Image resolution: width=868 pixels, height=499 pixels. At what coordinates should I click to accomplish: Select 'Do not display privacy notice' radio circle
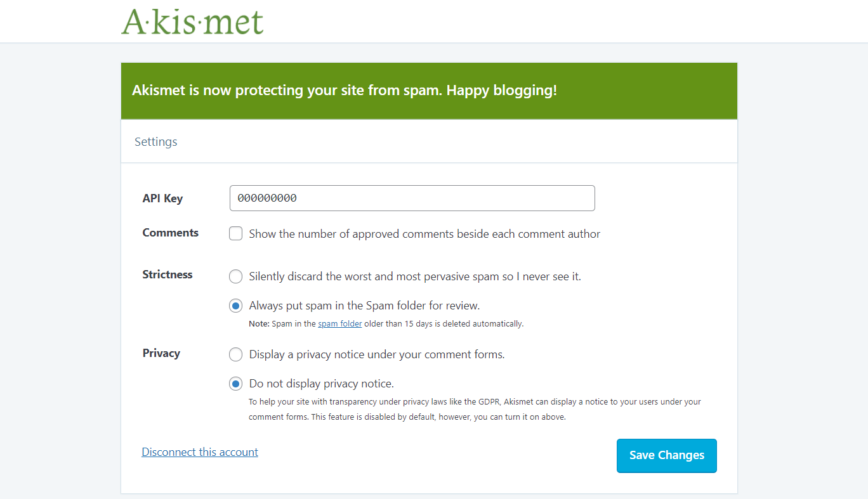tap(236, 384)
